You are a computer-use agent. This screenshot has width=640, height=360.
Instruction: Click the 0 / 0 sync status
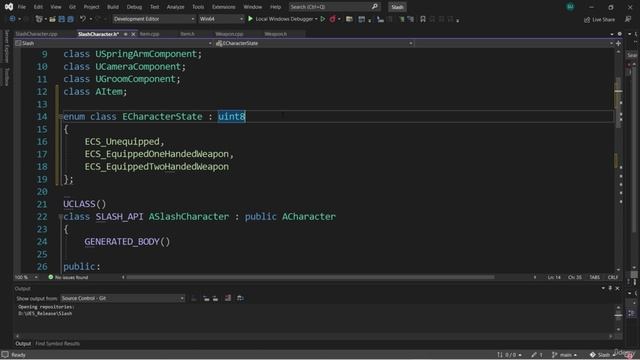tap(509, 355)
